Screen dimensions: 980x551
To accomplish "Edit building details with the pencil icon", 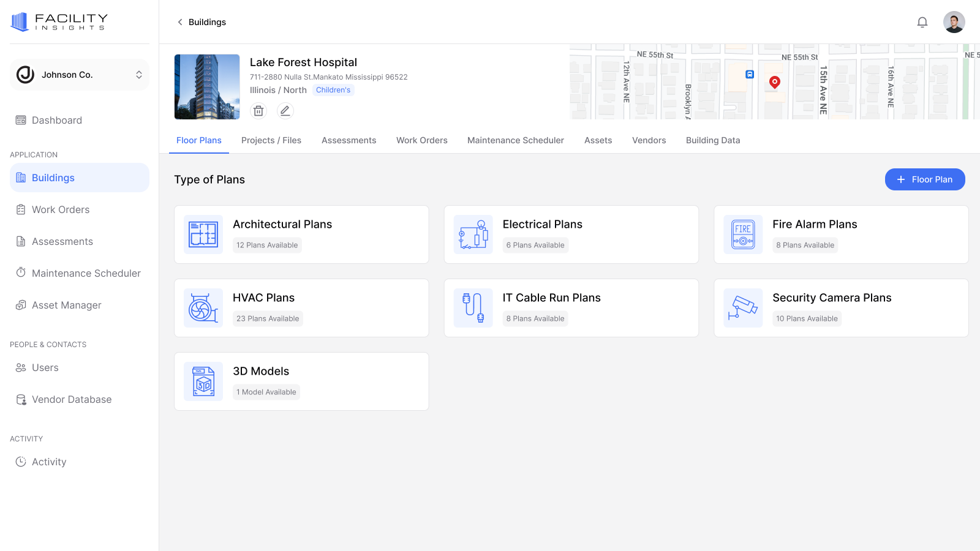I will pyautogui.click(x=285, y=111).
